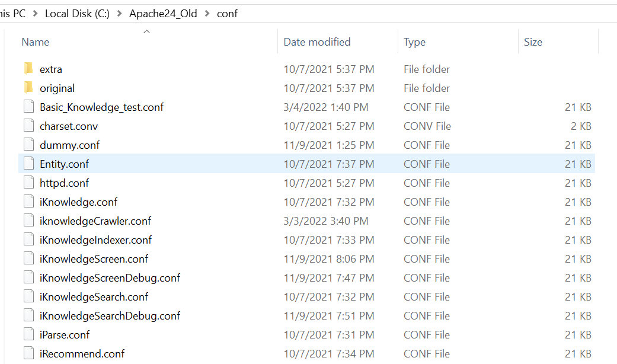Sort files by Date modified column
617x364 pixels.
click(x=317, y=42)
